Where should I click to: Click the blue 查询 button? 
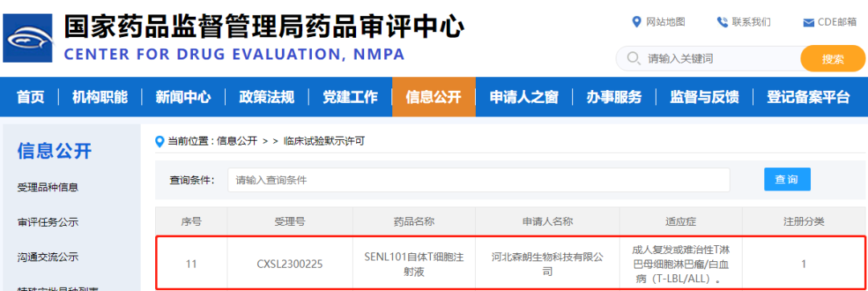(787, 179)
